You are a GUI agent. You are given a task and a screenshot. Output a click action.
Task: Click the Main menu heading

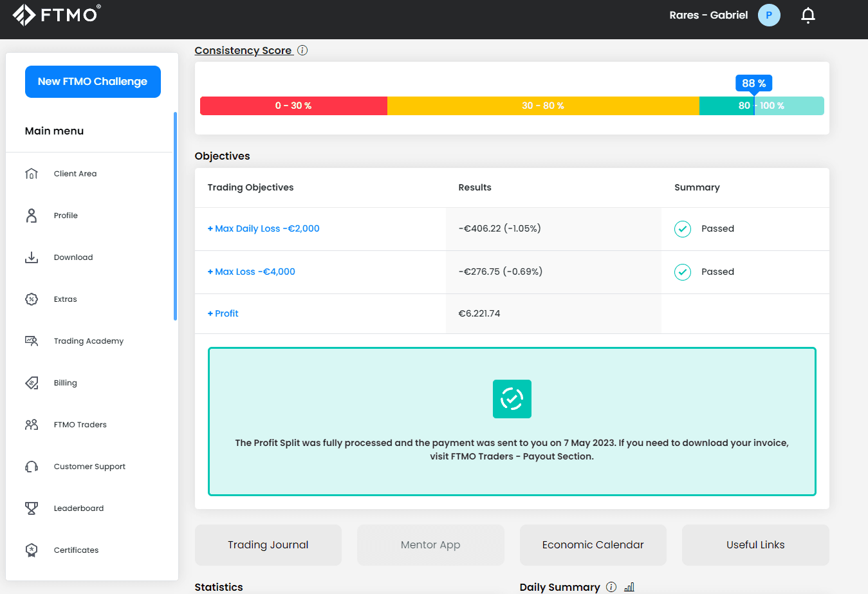click(54, 131)
